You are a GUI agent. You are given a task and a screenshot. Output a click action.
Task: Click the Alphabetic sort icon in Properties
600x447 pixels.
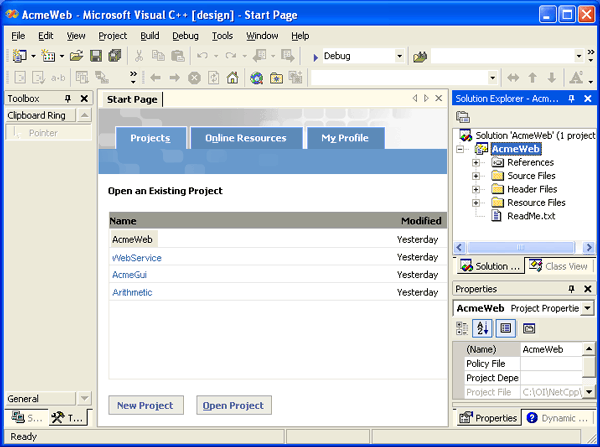(x=483, y=328)
